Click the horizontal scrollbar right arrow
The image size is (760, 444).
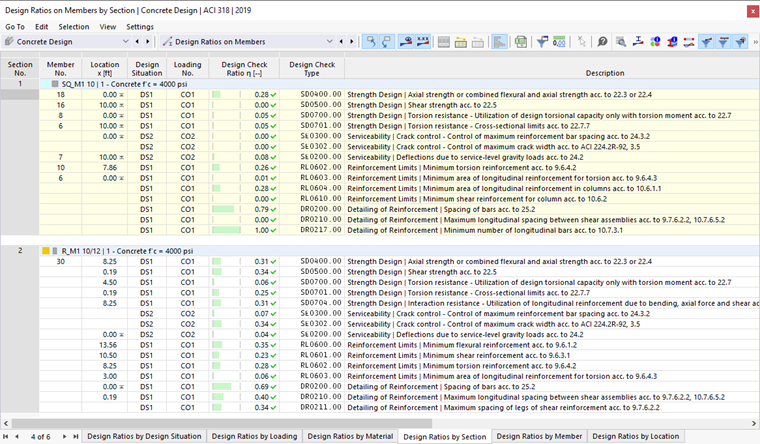pos(754,423)
